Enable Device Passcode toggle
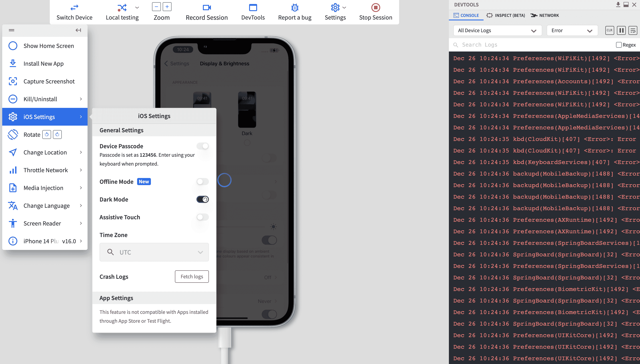This screenshot has width=640, height=364. pyautogui.click(x=202, y=146)
